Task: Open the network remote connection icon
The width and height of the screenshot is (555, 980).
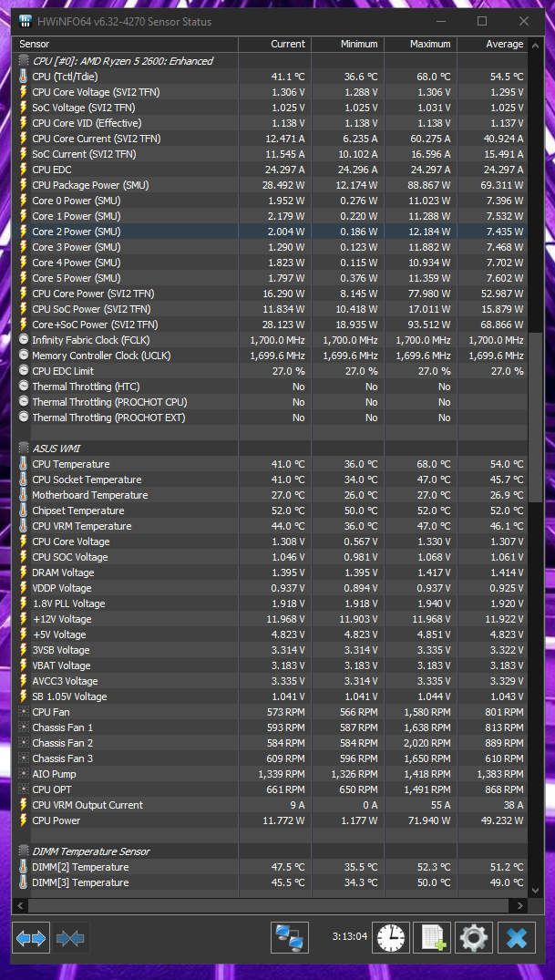Action: coord(291,938)
